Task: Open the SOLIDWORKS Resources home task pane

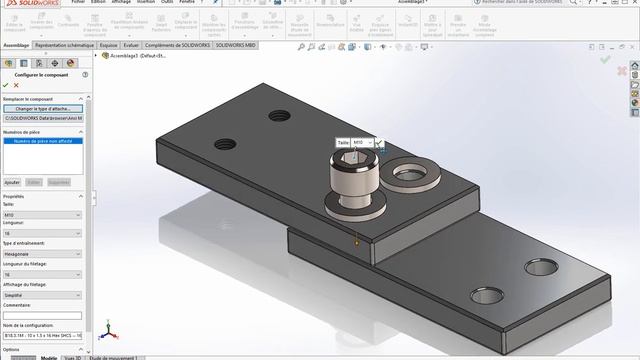Action: (635, 66)
